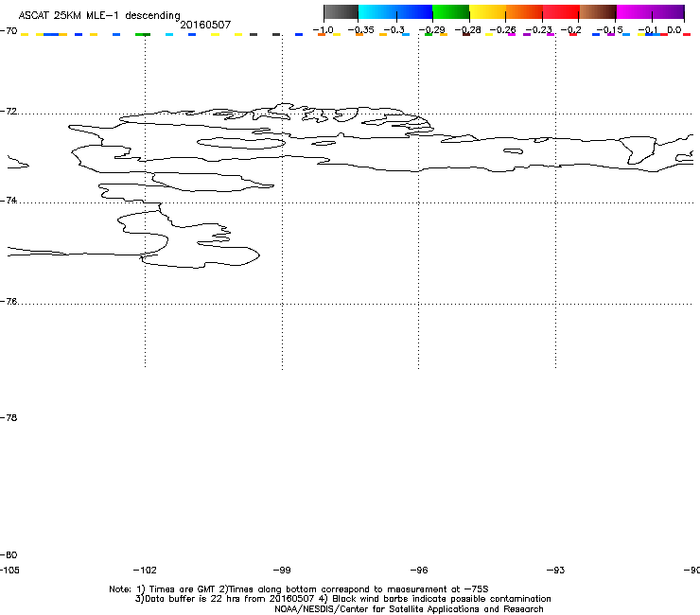Select the color bar label -0.3

point(394,30)
